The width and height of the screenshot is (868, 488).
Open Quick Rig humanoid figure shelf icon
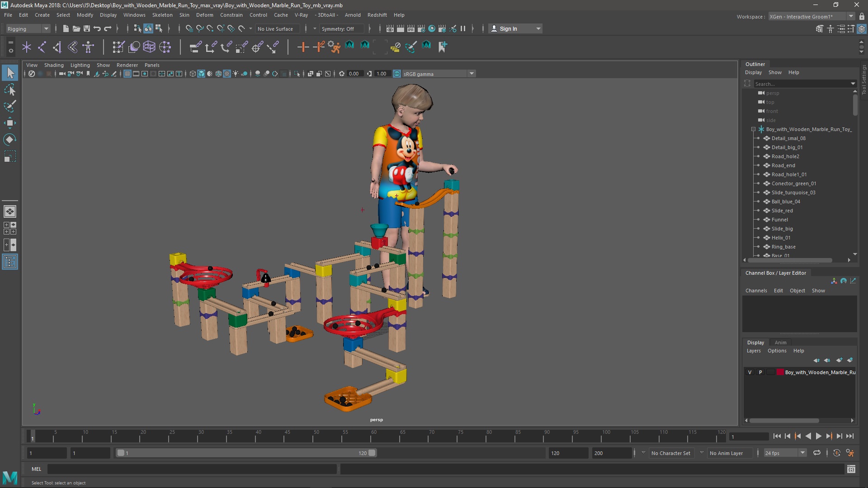click(x=88, y=47)
